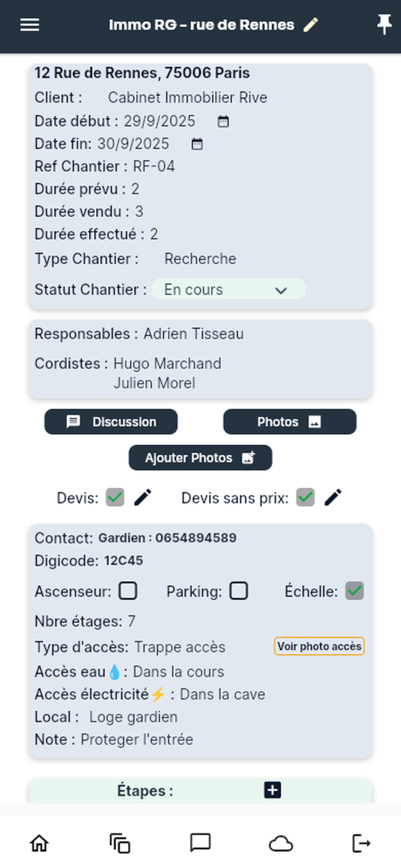401x868 pixels.
Task: Edit the chantier title with pencil icon
Action: click(310, 25)
